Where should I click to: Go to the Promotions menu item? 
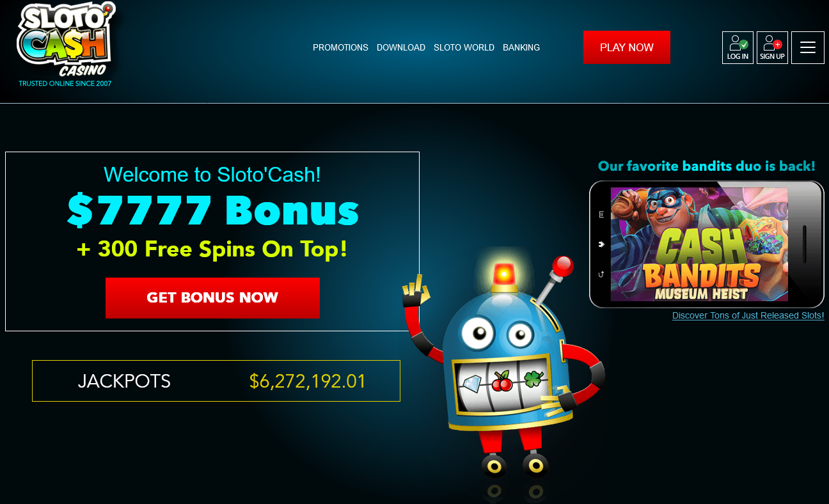pyautogui.click(x=340, y=47)
